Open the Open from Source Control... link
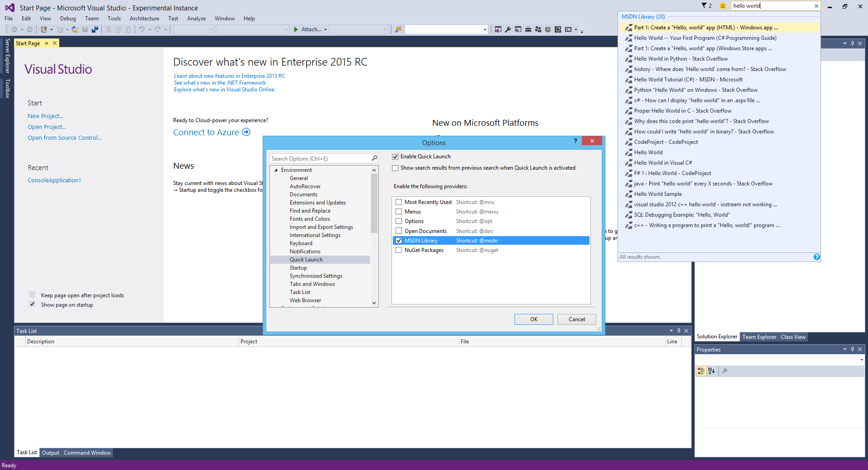The width and height of the screenshot is (868, 470). 65,138
